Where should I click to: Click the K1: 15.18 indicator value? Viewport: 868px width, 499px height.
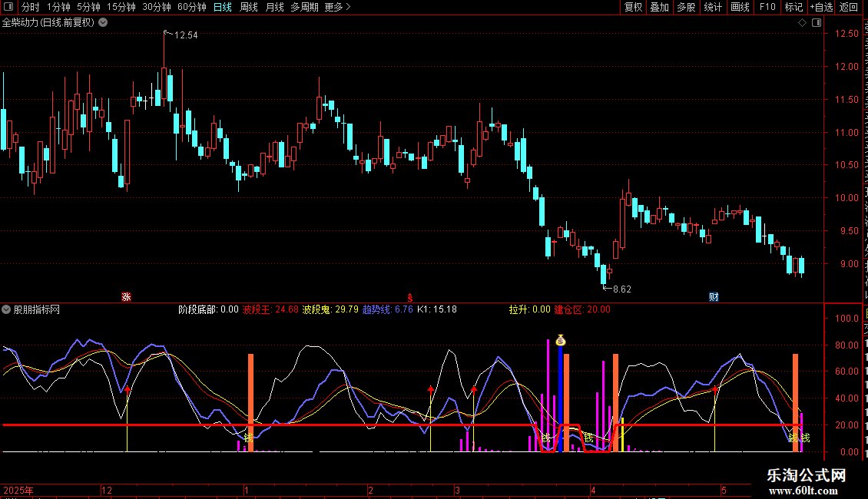pyautogui.click(x=437, y=309)
